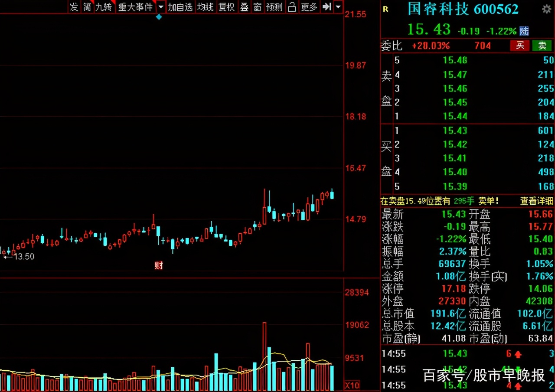The width and height of the screenshot is (555, 392).
Task: Click the 总市值 market cap 191.6亿
Action: pyautogui.click(x=448, y=314)
